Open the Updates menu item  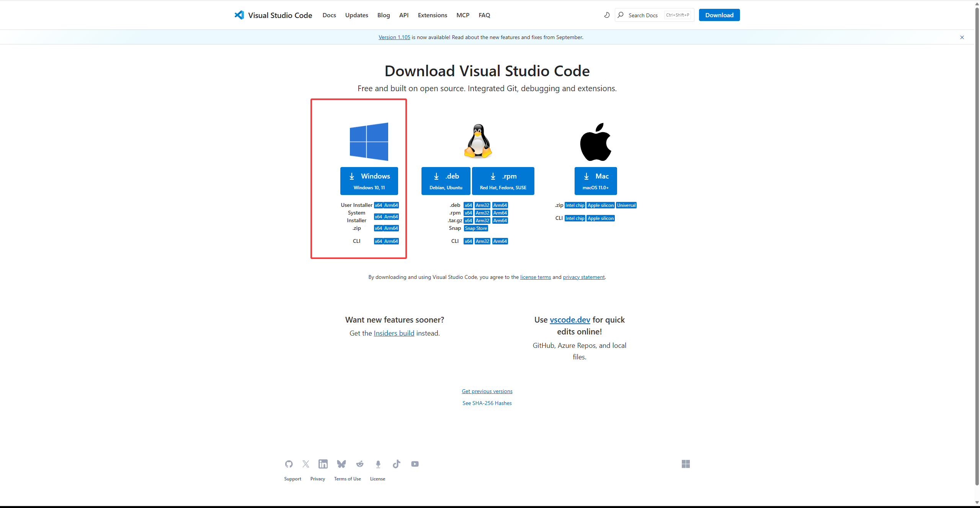pyautogui.click(x=356, y=15)
